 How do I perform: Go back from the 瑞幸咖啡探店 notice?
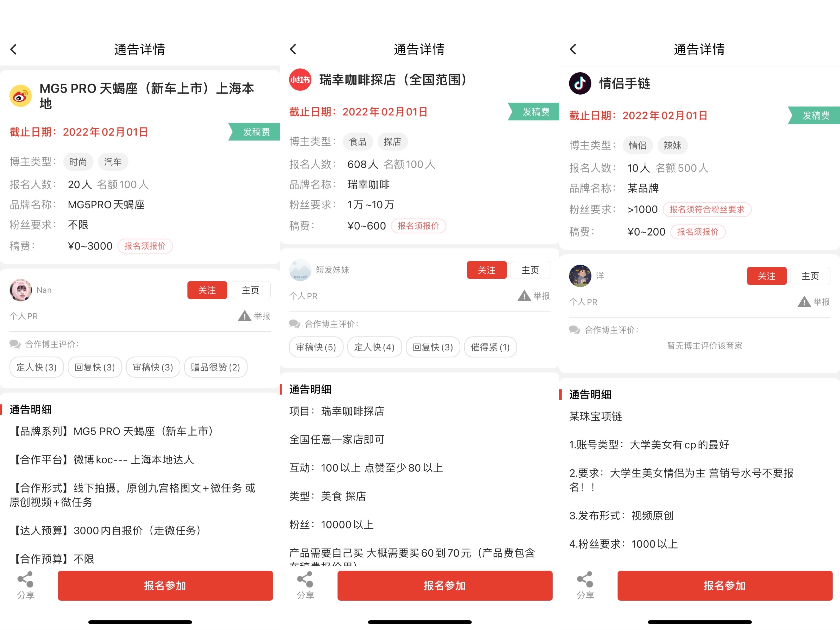coord(293,49)
